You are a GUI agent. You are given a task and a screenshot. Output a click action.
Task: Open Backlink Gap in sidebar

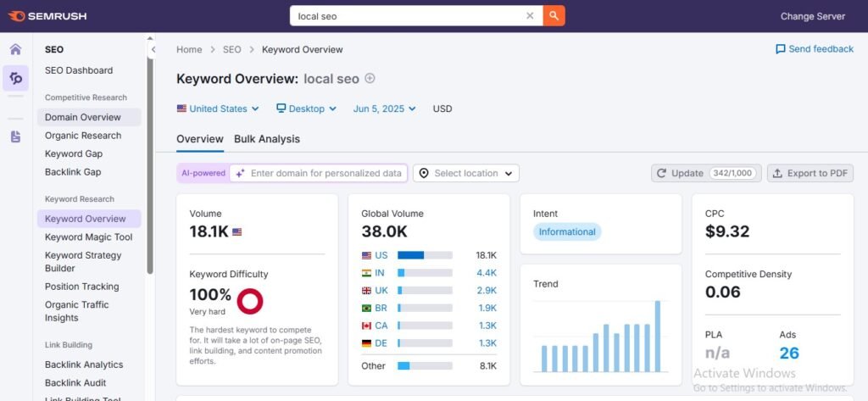(73, 172)
